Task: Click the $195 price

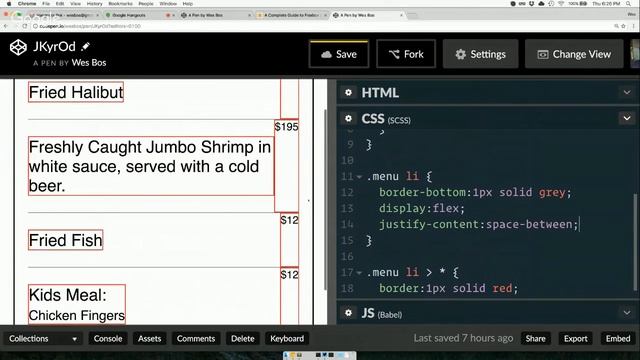Action: [287, 127]
